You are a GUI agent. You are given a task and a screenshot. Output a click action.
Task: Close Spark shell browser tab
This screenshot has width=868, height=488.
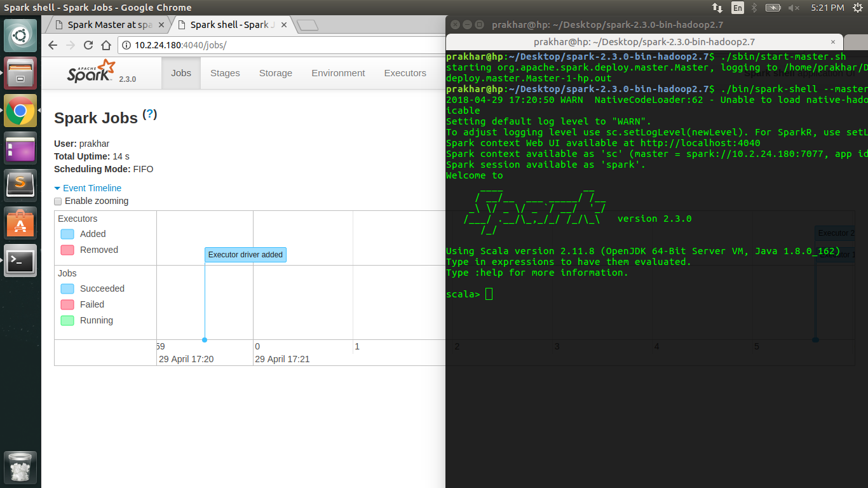(283, 25)
